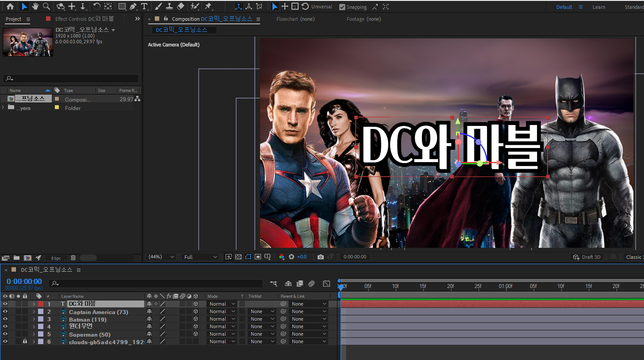Select the Rectangle shape tool
Image resolution: width=644 pixels, height=360 pixels.
pyautogui.click(x=122, y=7)
